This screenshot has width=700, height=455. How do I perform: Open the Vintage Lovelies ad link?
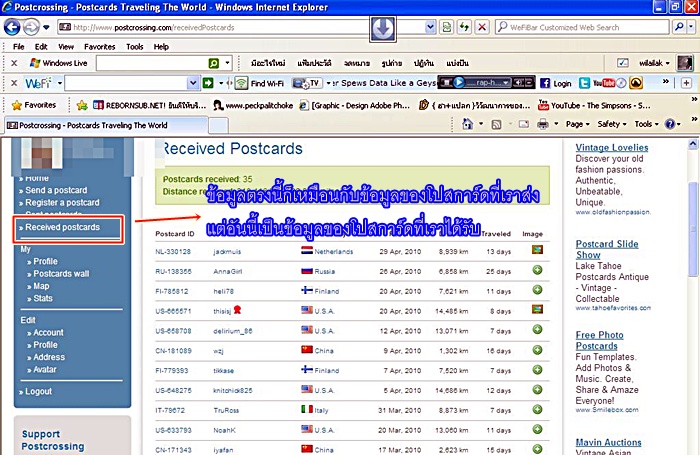(612, 148)
